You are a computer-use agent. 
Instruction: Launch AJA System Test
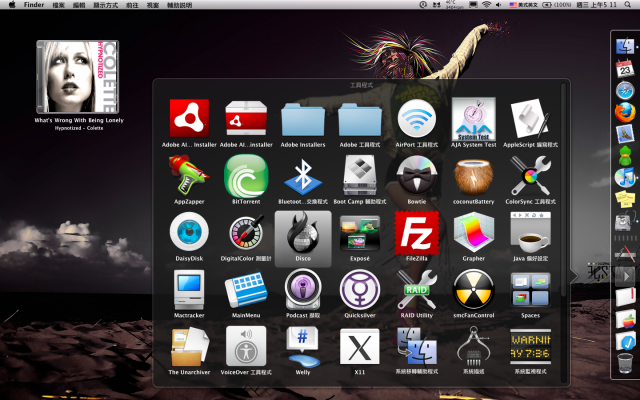(473, 119)
